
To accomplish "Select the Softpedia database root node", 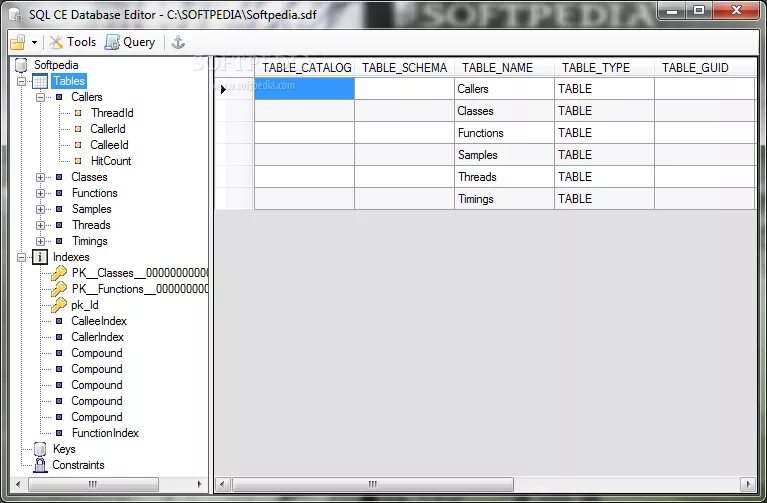I will tap(56, 65).
